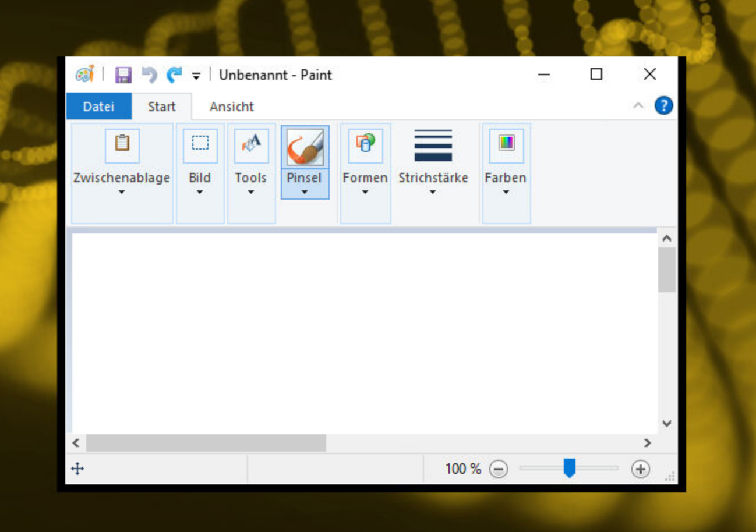Click the Formen shapes icon
The image size is (756, 532).
pos(365,144)
